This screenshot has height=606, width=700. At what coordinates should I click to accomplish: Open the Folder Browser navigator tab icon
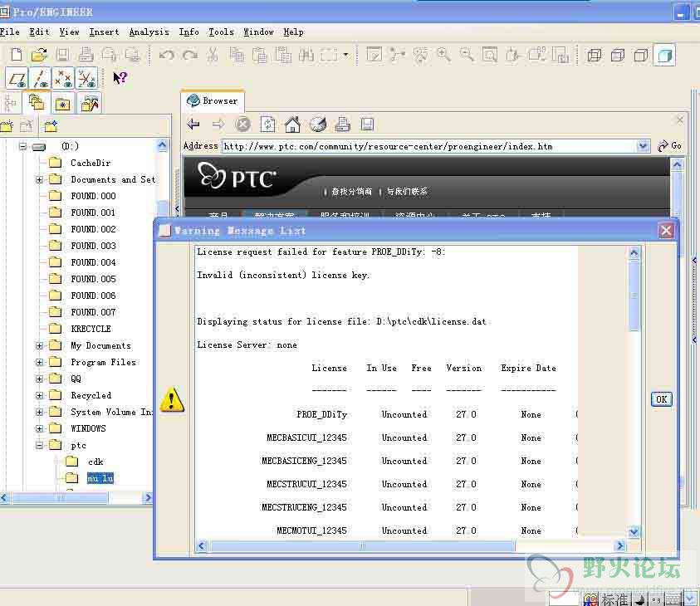(37, 103)
